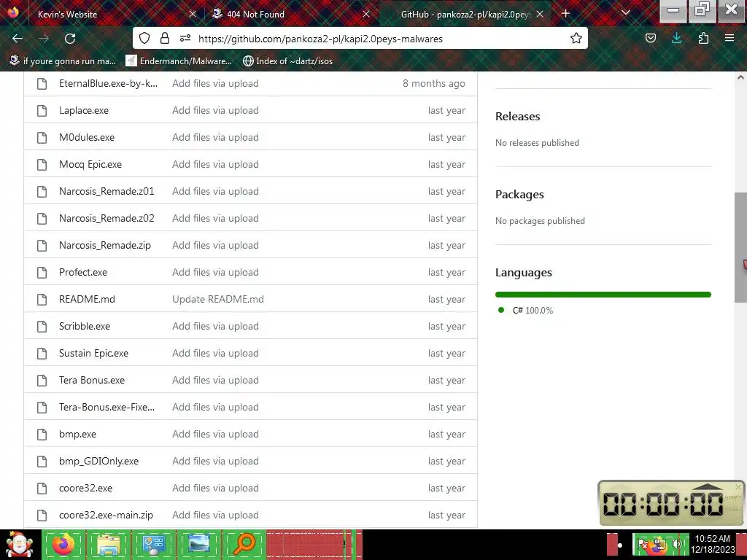Open Tera Bonus.exe file
This screenshot has height=560, width=747.
click(x=92, y=380)
